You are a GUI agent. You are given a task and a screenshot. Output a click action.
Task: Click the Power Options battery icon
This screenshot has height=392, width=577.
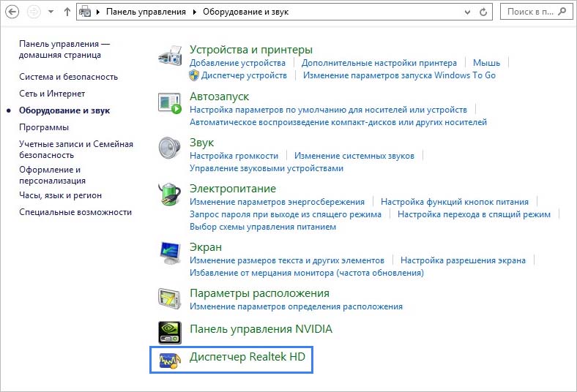170,195
